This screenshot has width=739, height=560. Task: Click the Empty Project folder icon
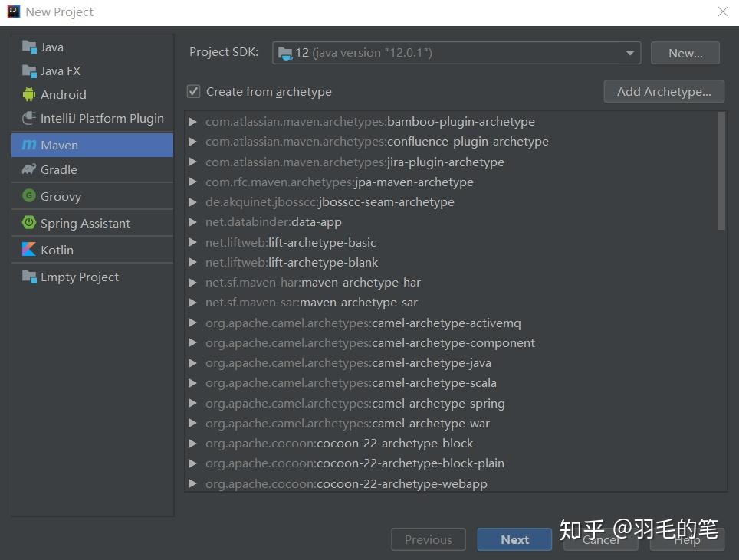click(29, 277)
